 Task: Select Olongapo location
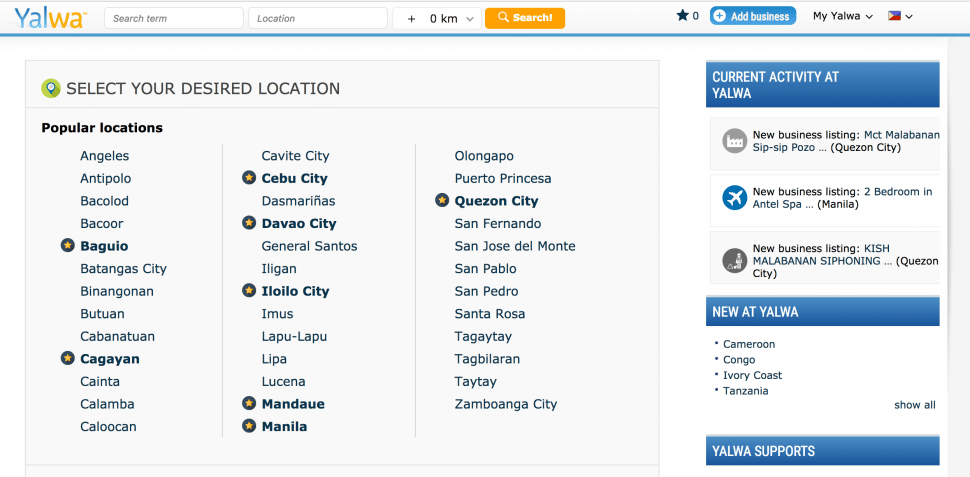coord(484,156)
